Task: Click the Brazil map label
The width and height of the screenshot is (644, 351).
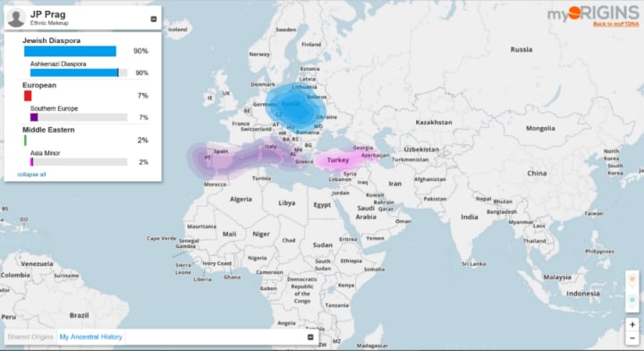Action: click(x=79, y=315)
